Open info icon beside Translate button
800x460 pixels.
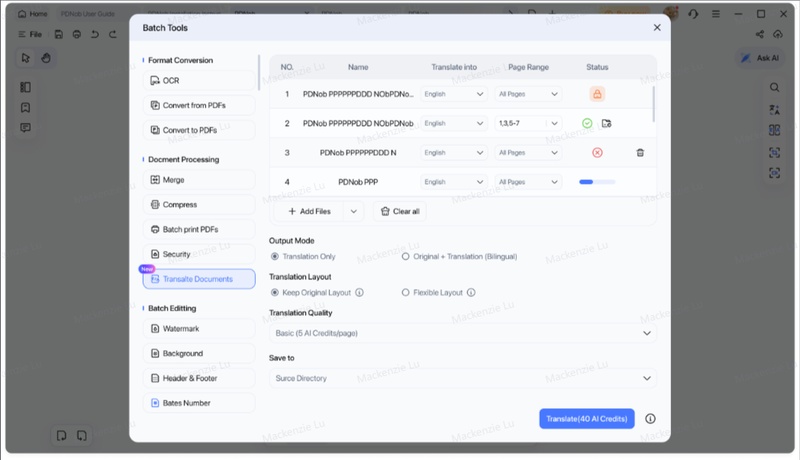(650, 419)
